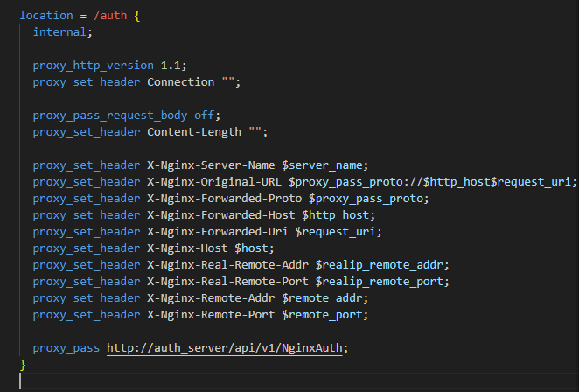
Task: Click the 'proxy_pass' directive
Action: (66, 348)
